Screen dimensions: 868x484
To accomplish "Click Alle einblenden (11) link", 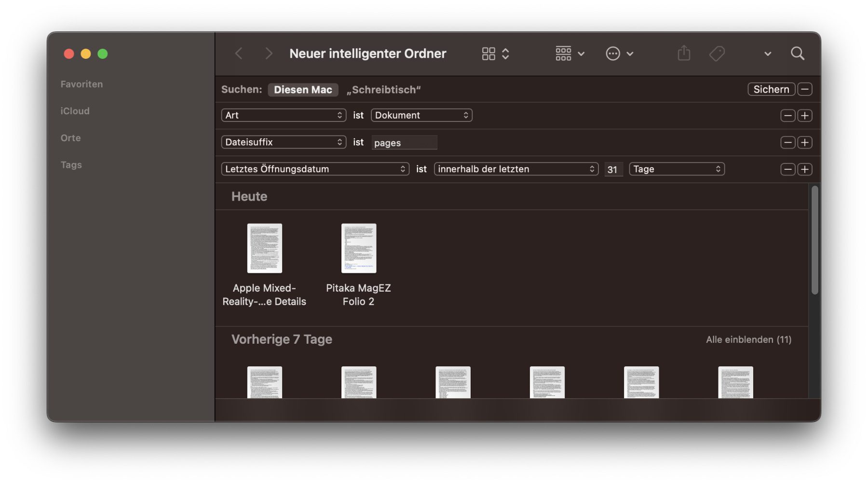I will pyautogui.click(x=748, y=339).
